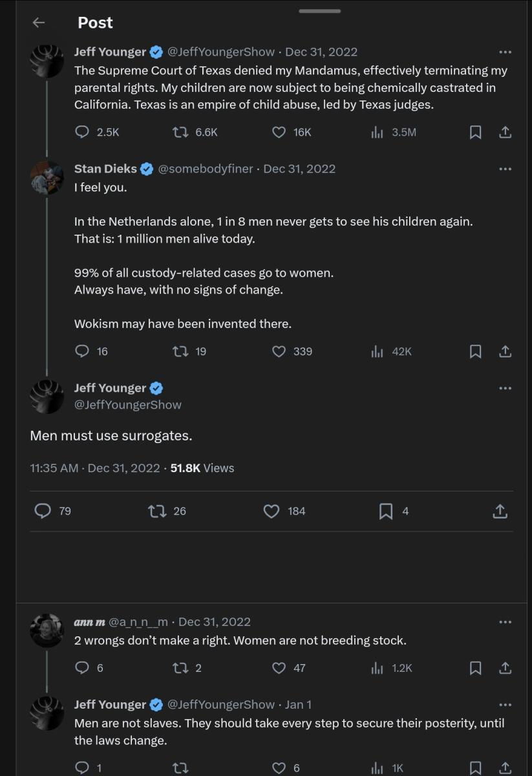The width and height of the screenshot is (532, 776).
Task: Reply to ann m's comment
Action: pyautogui.click(x=82, y=668)
